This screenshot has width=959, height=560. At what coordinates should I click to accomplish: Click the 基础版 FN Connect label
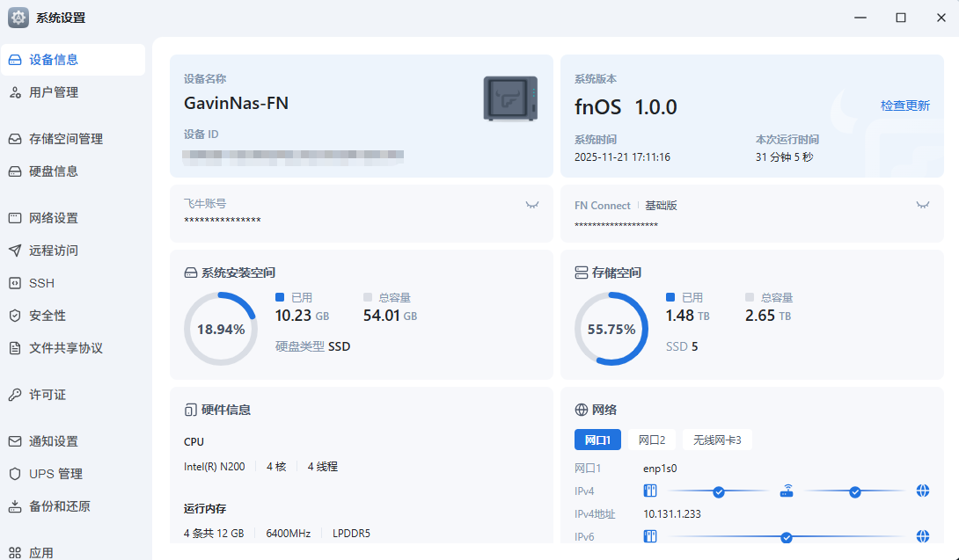[x=661, y=206]
